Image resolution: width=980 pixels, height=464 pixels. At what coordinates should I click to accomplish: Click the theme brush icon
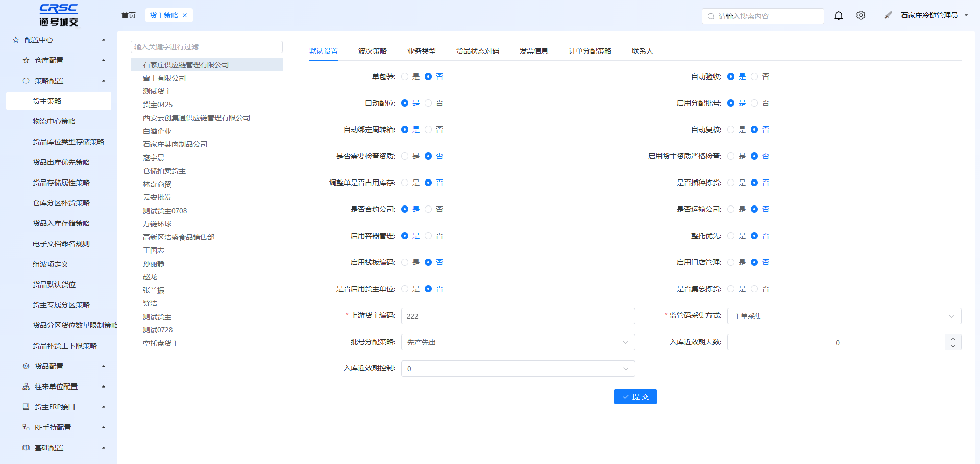coord(888,15)
